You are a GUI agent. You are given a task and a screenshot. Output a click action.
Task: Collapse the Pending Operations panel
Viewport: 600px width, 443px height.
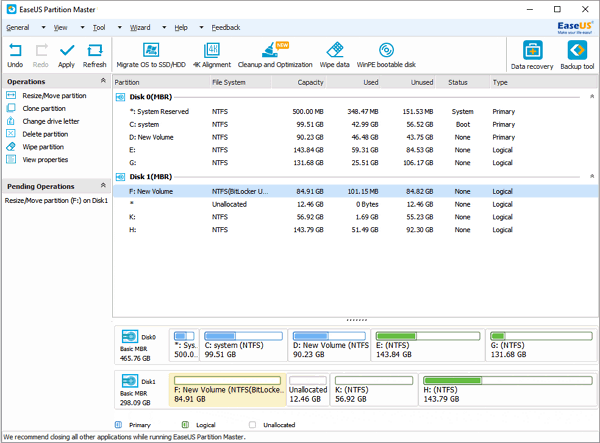click(103, 186)
